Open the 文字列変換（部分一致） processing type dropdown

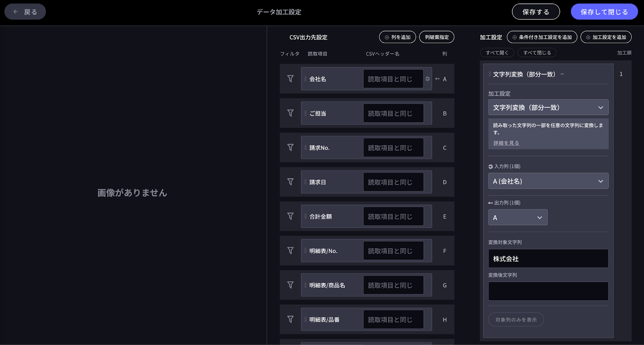pos(548,108)
